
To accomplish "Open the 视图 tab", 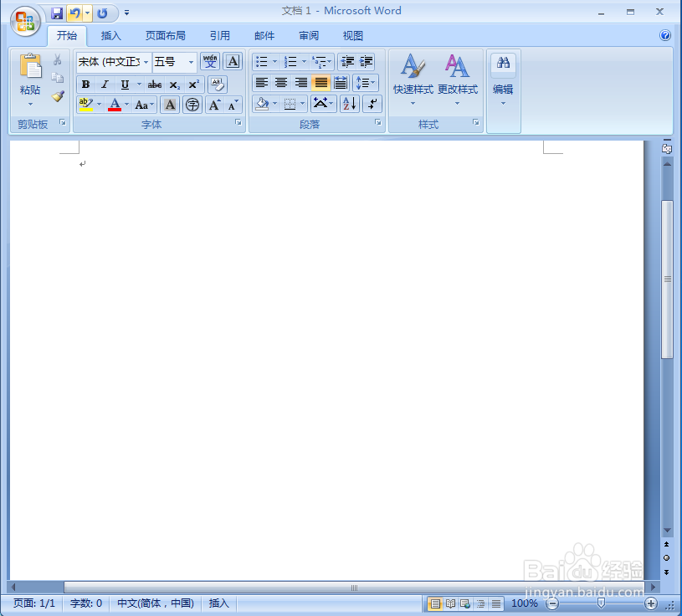I will coord(353,36).
